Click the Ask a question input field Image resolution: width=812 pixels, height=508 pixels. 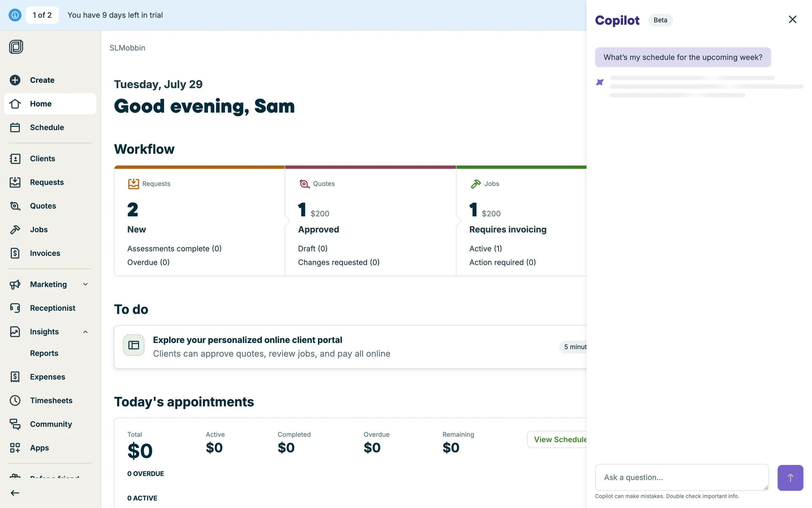coord(681,478)
